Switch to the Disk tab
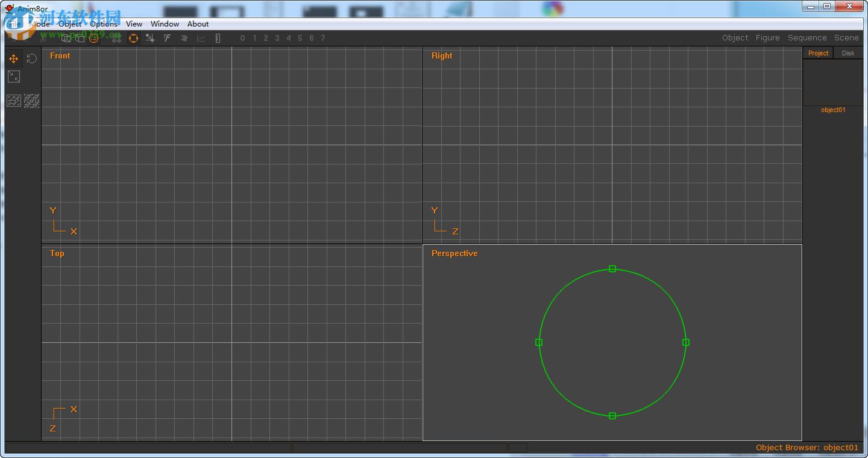 coord(848,53)
